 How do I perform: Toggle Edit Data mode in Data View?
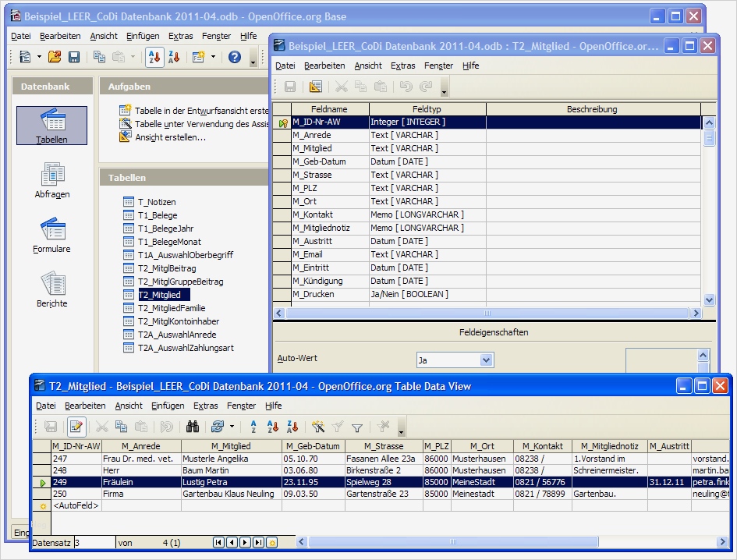tap(76, 427)
